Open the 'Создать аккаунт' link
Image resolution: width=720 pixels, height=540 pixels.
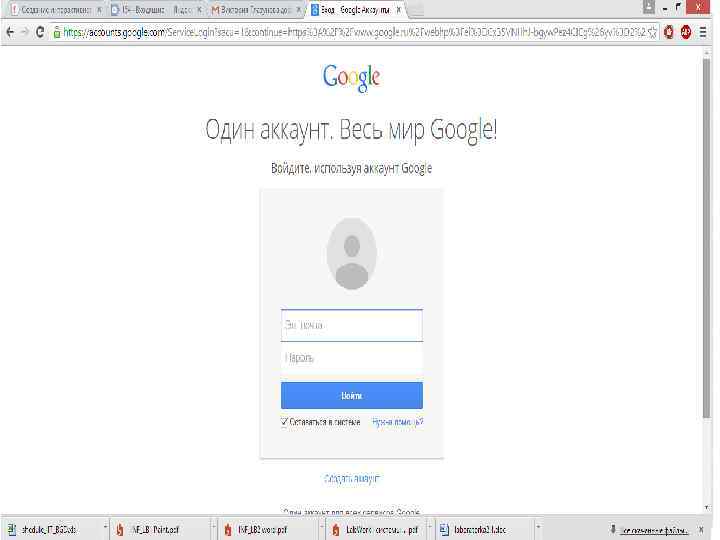pyautogui.click(x=352, y=478)
